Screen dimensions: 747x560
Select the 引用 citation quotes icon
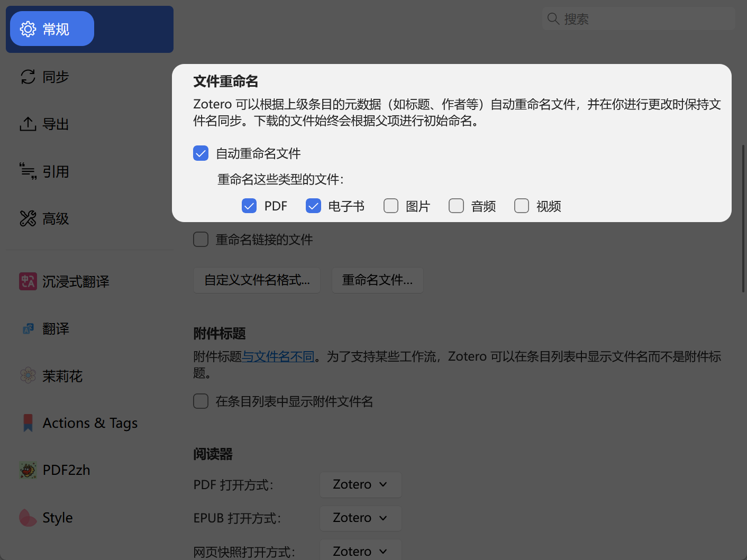click(x=28, y=171)
